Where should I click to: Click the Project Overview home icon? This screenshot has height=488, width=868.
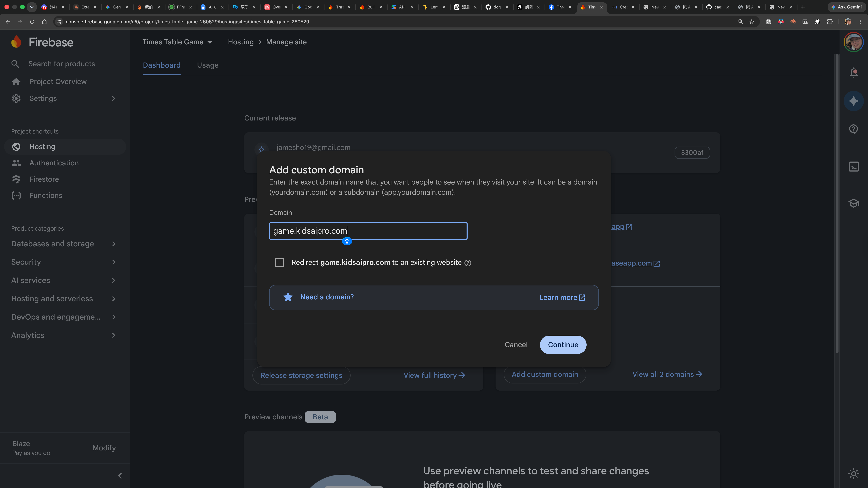[16, 82]
